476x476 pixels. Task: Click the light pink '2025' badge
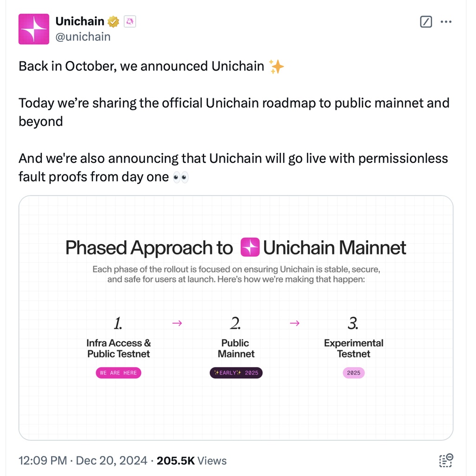point(354,373)
